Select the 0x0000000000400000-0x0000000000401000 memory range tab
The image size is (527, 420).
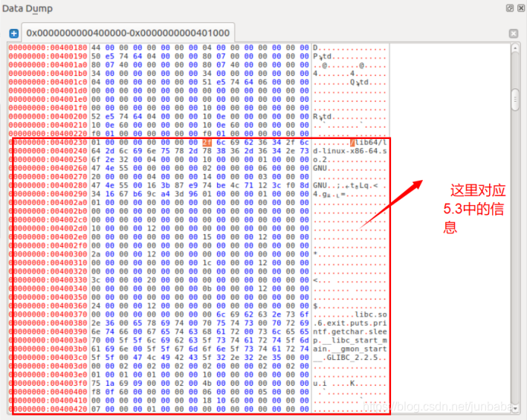point(128,33)
